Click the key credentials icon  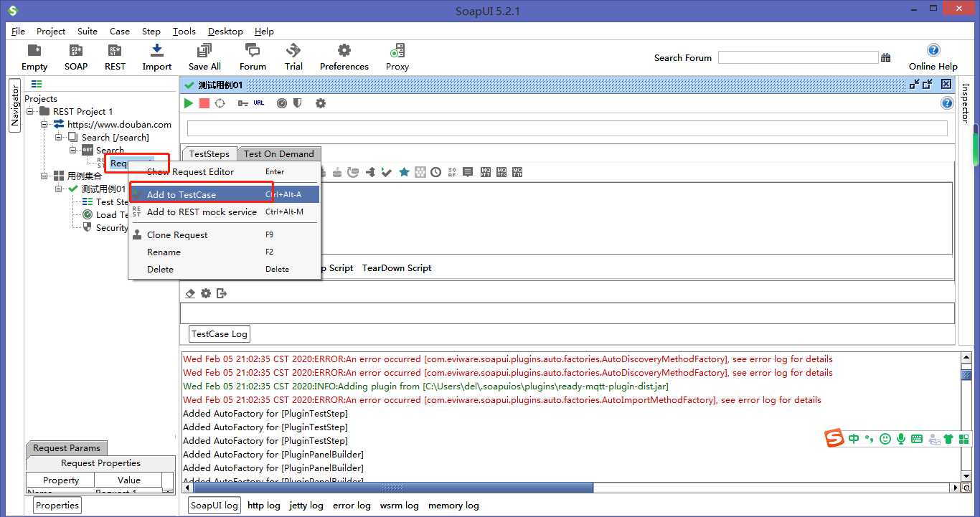coord(243,103)
